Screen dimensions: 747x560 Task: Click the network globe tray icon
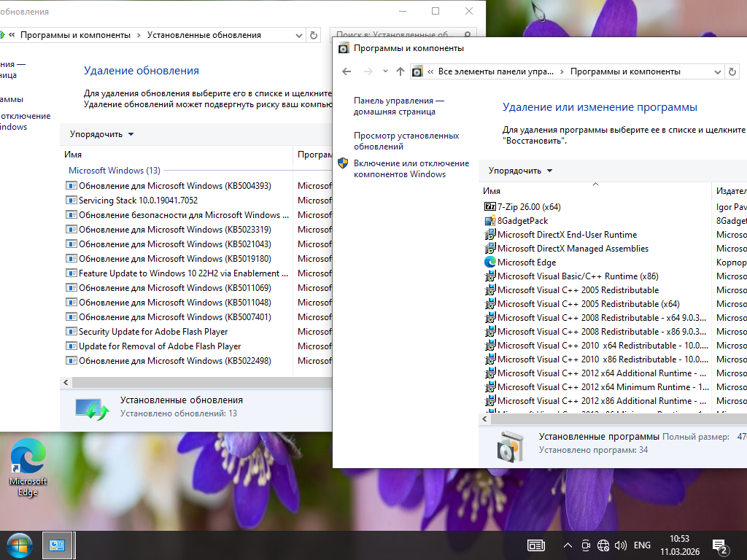pos(603,545)
